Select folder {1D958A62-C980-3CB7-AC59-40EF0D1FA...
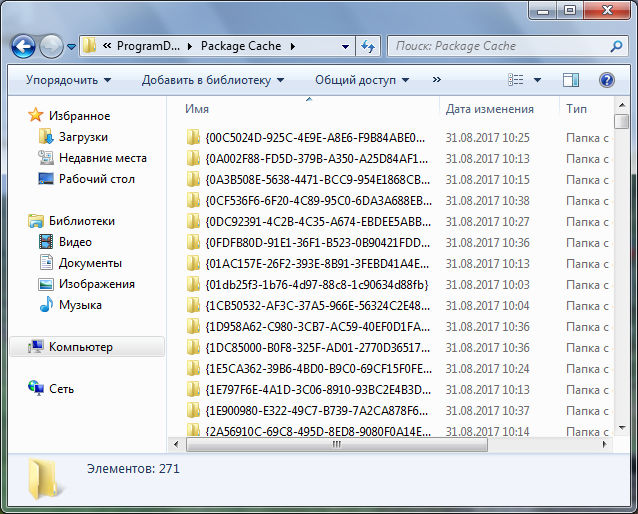Screen dimensions: 638x514 tap(318, 327)
